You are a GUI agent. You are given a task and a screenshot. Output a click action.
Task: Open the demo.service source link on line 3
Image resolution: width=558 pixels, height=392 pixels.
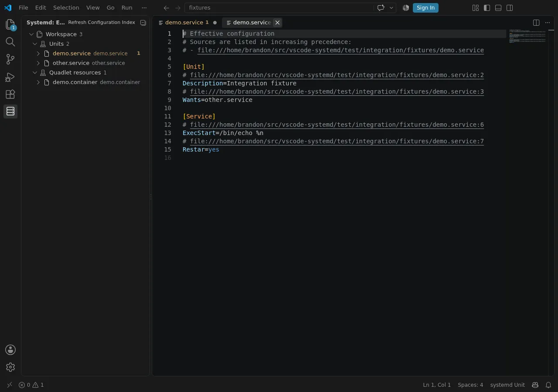340,50
